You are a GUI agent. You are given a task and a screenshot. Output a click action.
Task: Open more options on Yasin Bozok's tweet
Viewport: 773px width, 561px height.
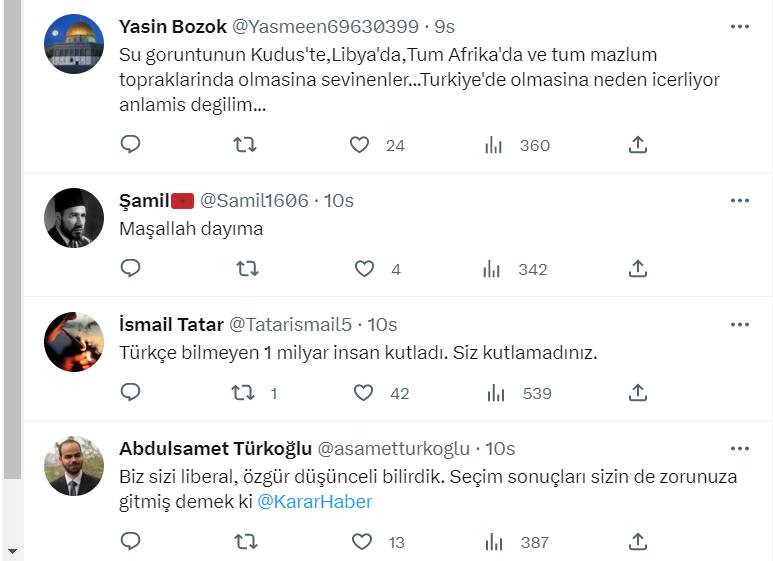pos(740,25)
